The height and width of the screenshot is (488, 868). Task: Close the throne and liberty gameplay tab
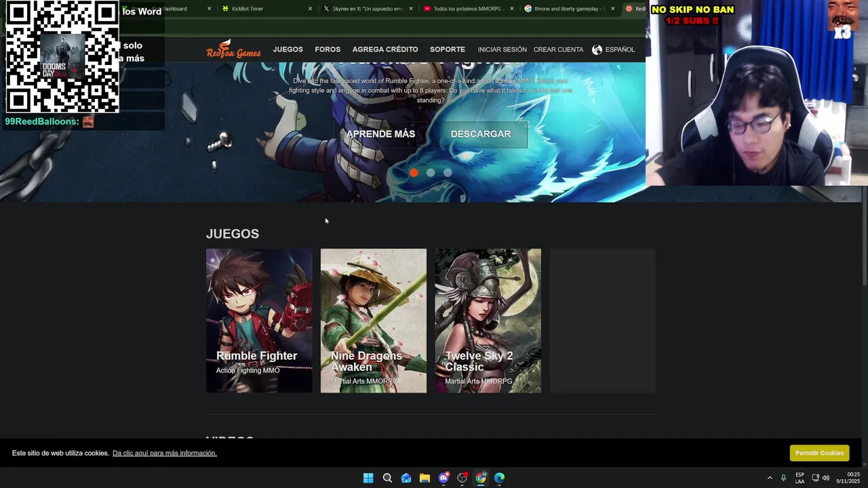coord(612,9)
